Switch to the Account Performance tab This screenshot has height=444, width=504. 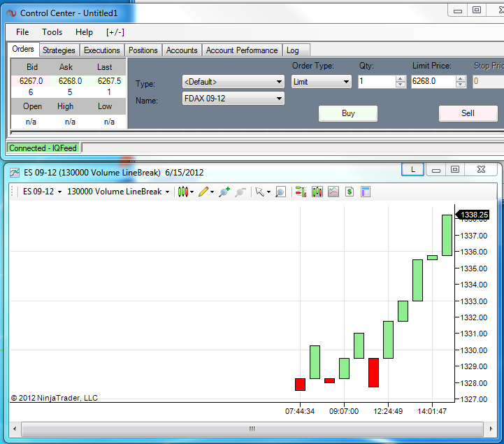point(242,50)
